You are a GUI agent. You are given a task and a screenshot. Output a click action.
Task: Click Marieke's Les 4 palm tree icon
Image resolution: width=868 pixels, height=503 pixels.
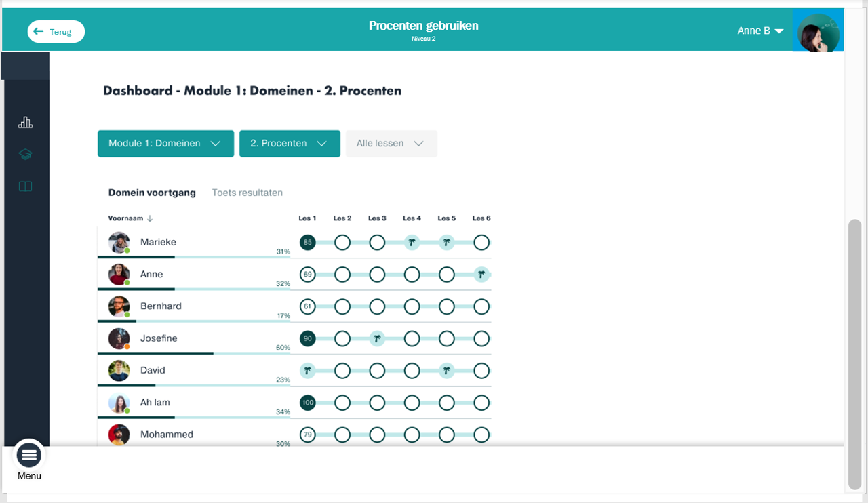(x=412, y=242)
